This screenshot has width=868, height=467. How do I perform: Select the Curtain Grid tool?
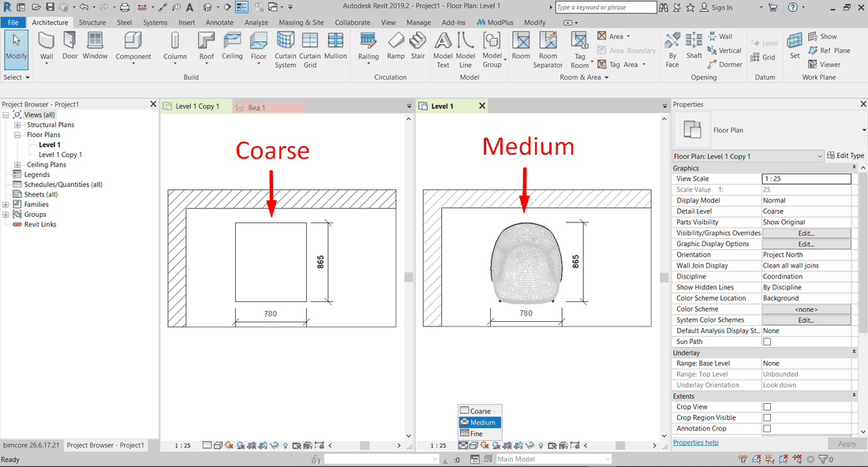coord(310,50)
